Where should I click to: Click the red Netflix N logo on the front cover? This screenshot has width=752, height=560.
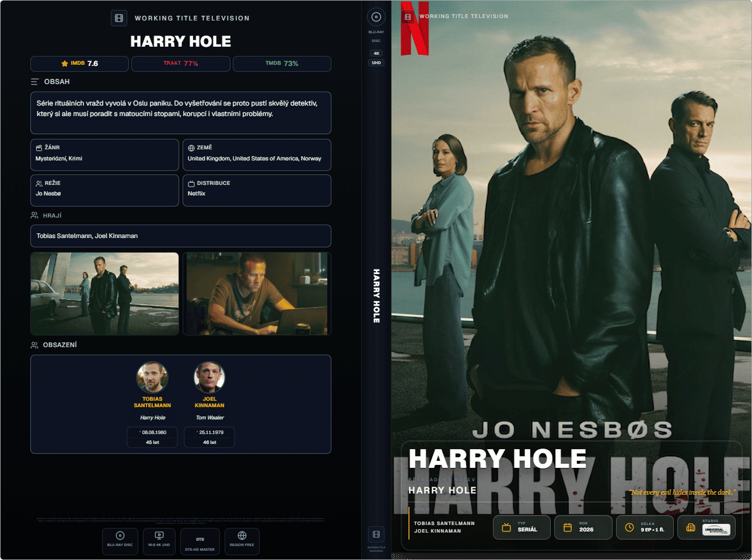tap(415, 29)
